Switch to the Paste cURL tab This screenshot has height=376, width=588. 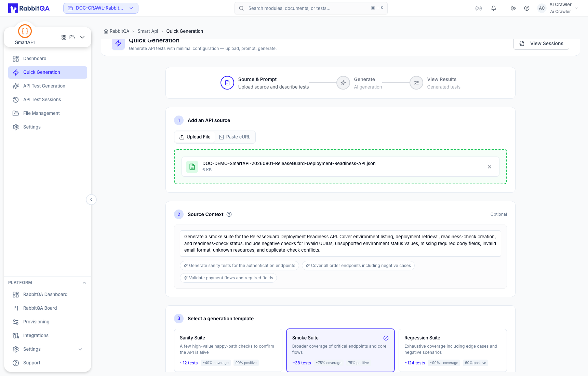[x=235, y=137]
